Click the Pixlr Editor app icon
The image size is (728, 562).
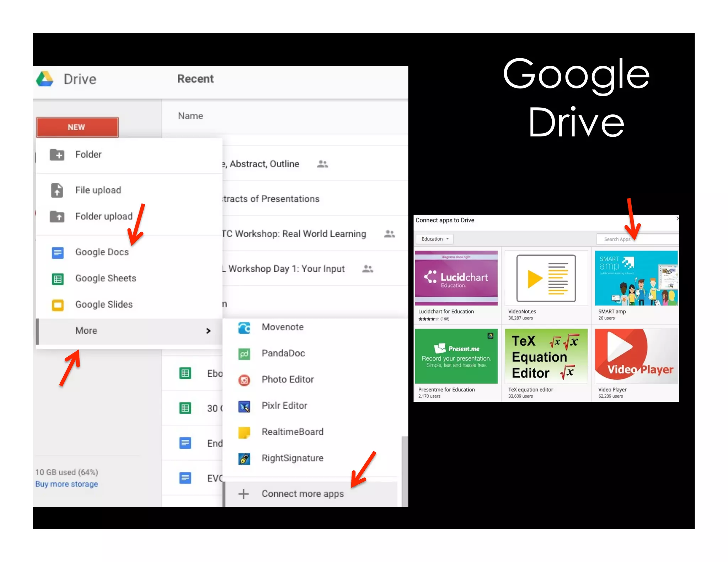coord(244,406)
